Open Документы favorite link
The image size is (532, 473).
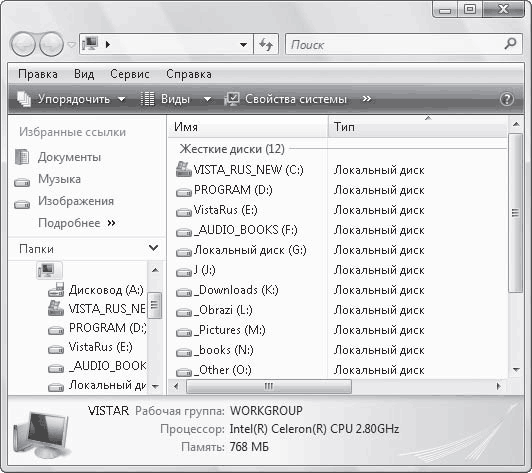[58, 157]
